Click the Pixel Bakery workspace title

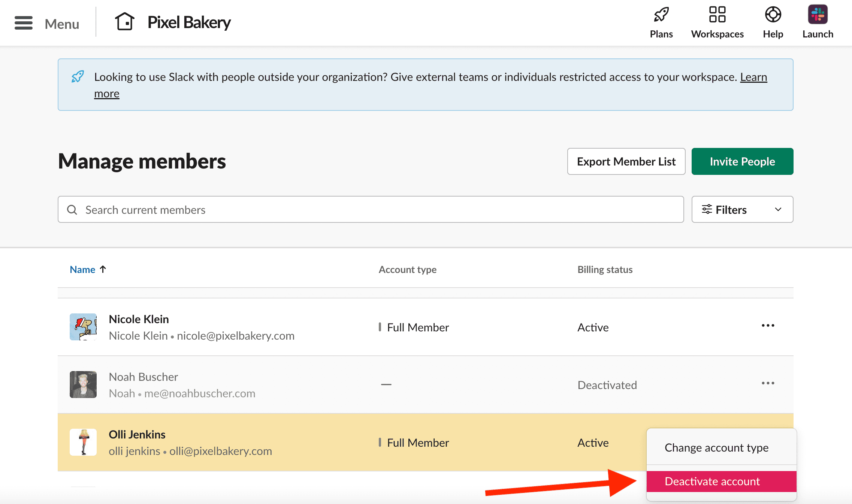pos(189,22)
